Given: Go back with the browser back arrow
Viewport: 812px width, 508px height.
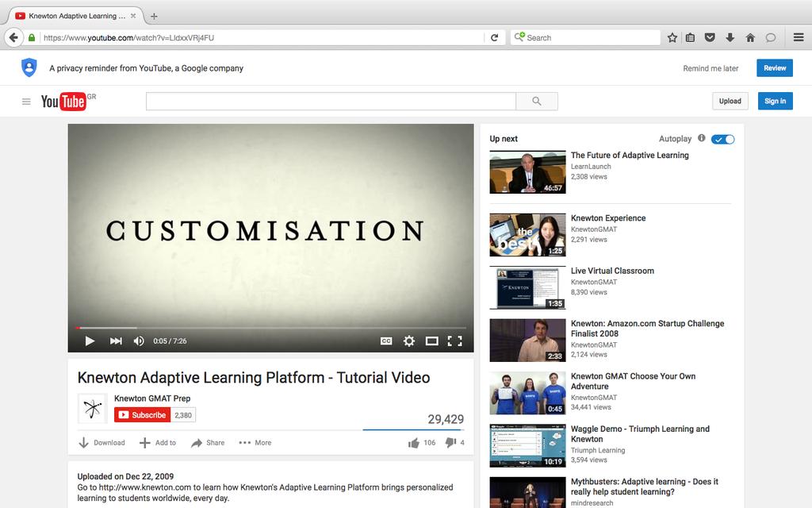Looking at the screenshot, I should pyautogui.click(x=14, y=37).
